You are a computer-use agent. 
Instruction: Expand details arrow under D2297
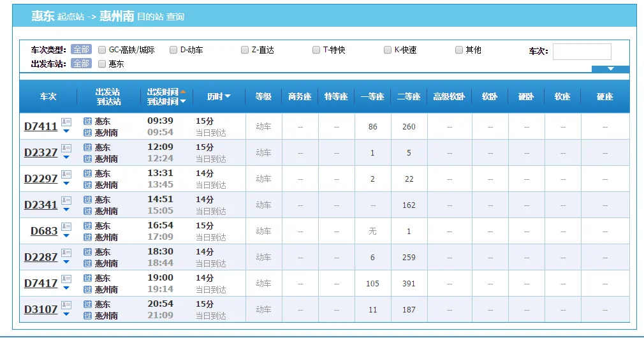(66, 184)
